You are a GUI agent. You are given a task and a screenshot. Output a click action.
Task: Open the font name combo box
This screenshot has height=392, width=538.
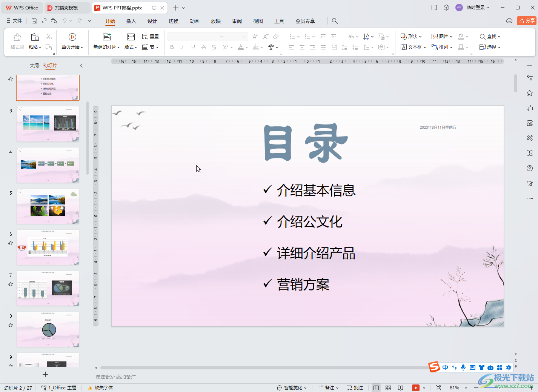[196, 37]
